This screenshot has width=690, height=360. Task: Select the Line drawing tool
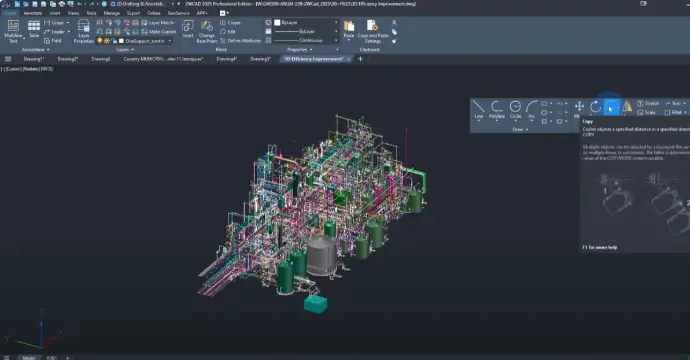point(479,110)
